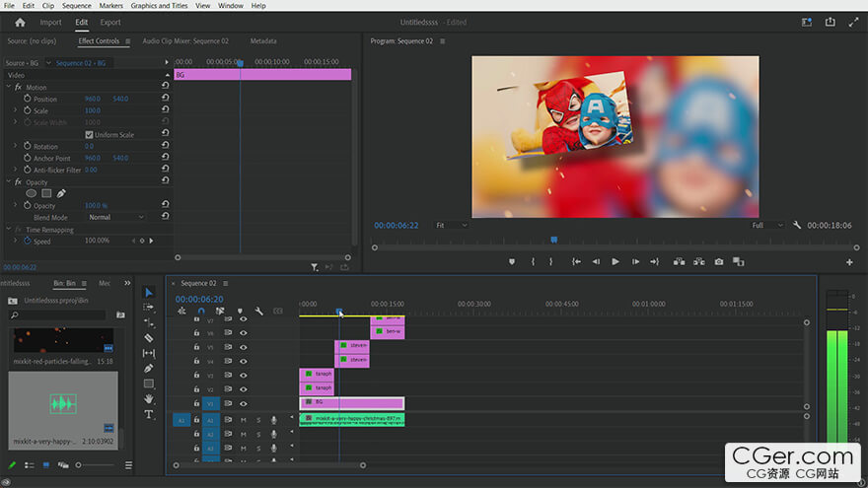Toggle Rotation animation stopwatch
Screen dimensions: 868x488
28,146
